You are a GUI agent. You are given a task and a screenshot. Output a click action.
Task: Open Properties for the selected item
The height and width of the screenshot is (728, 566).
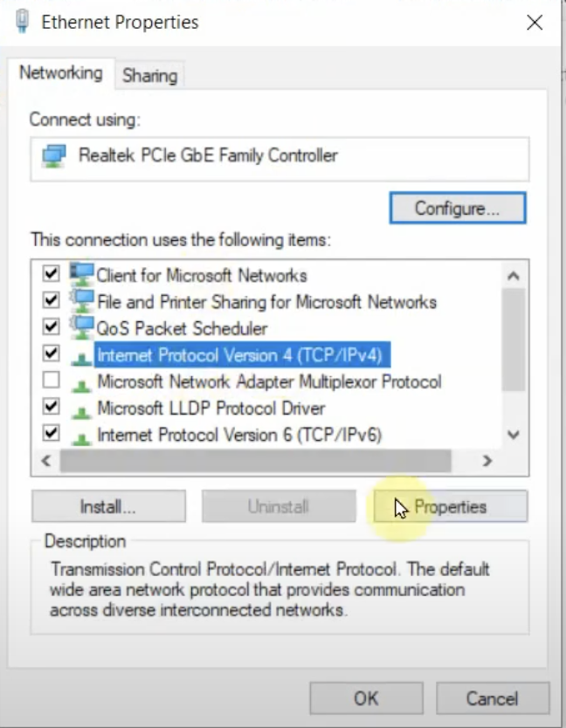pos(451,506)
